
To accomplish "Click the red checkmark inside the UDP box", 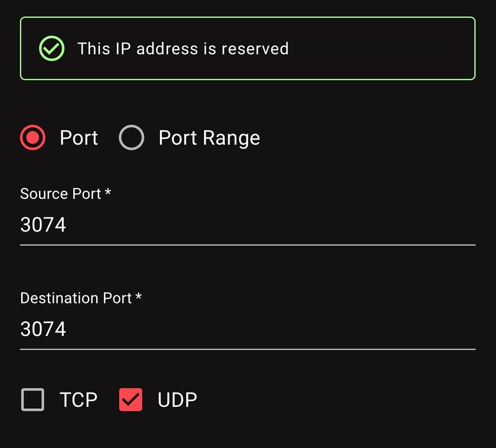I will (131, 399).
